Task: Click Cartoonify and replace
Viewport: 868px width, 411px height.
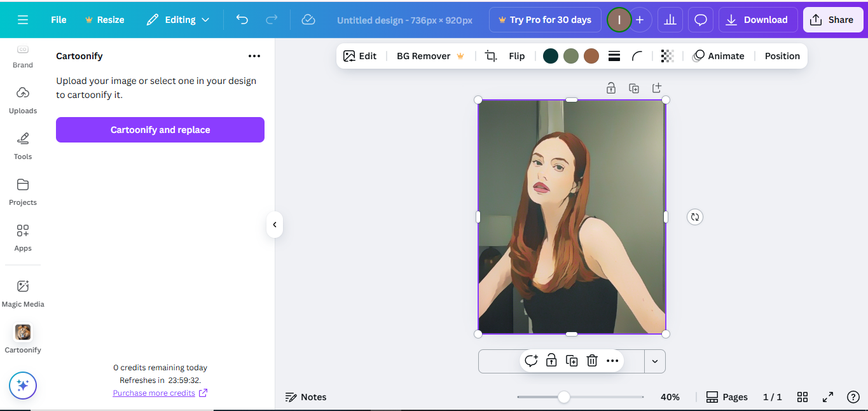Action: click(x=160, y=130)
